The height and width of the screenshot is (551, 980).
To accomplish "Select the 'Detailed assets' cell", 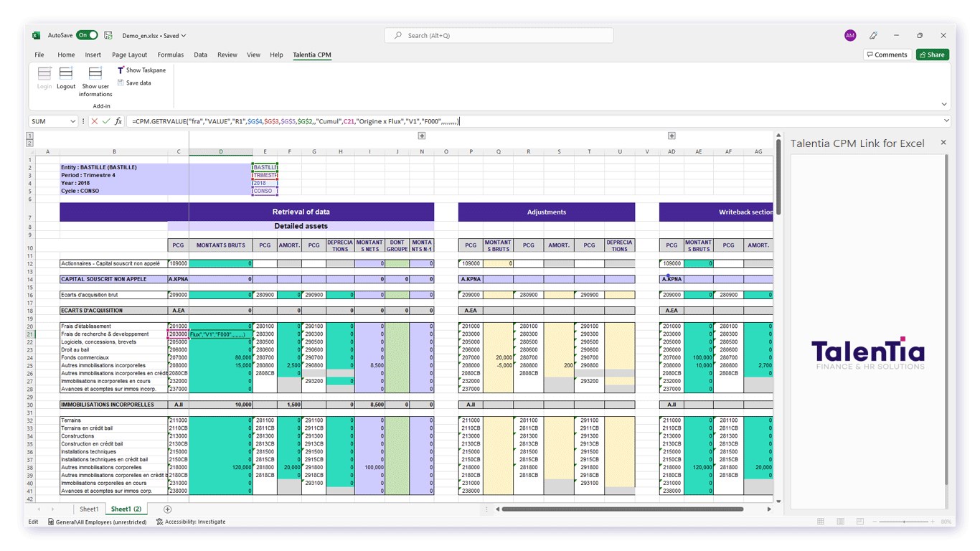I will (x=301, y=226).
